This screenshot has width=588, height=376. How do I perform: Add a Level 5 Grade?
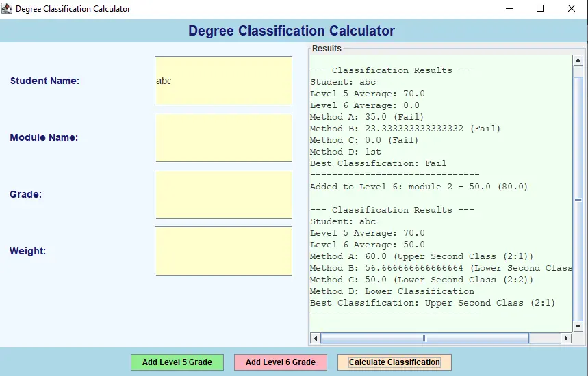point(177,362)
